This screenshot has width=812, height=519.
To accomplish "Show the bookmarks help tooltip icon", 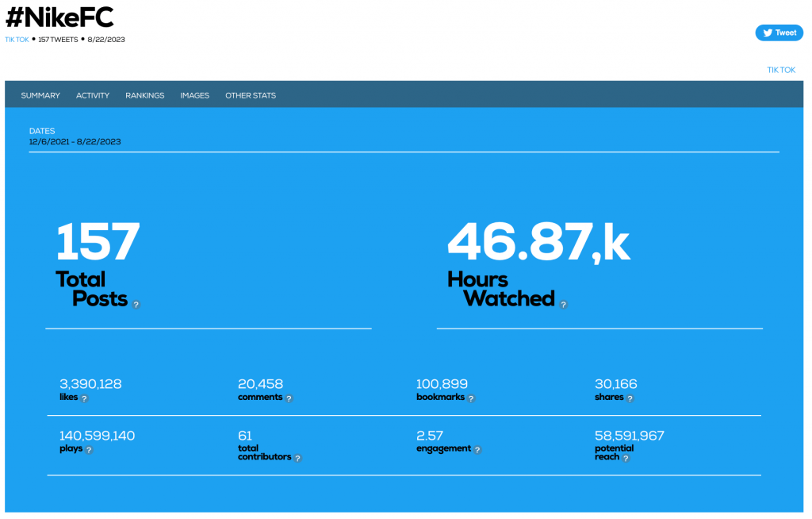I will [471, 398].
